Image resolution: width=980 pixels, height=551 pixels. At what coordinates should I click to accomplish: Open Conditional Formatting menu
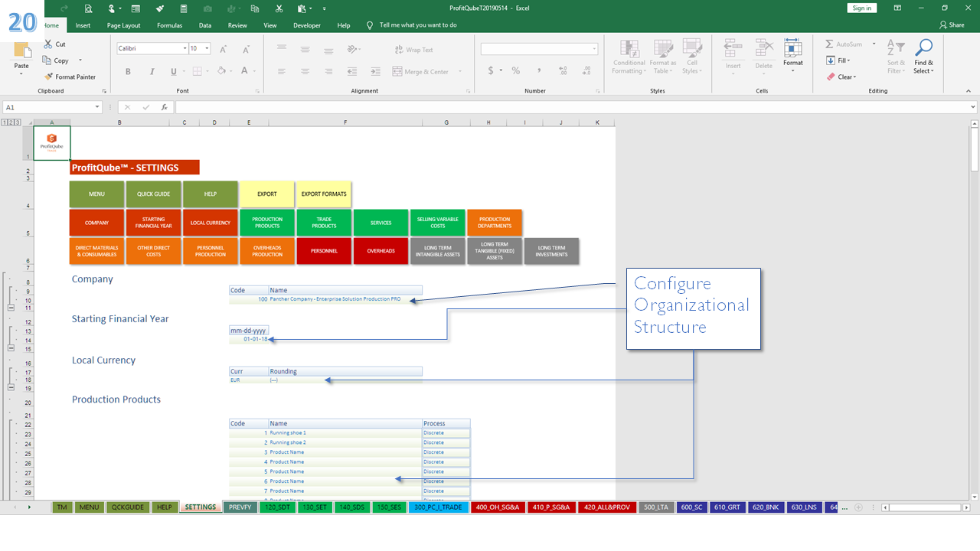(x=629, y=57)
